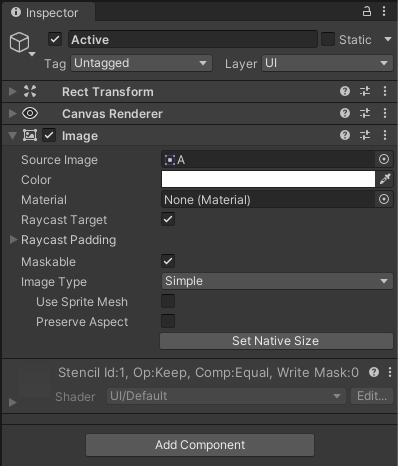Select the color eyedropper tool
Image resolution: width=398 pixels, height=466 pixels.
pyautogui.click(x=385, y=179)
